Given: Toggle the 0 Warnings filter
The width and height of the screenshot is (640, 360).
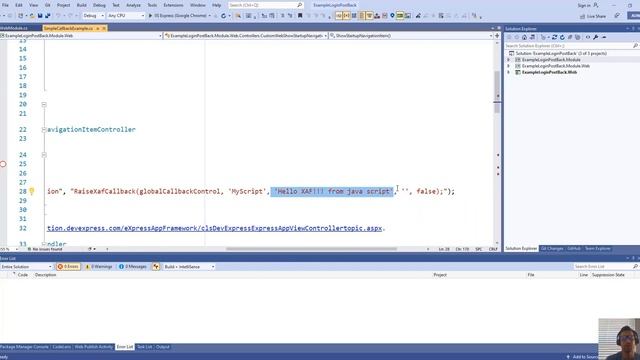Looking at the screenshot, I should 98,267.
